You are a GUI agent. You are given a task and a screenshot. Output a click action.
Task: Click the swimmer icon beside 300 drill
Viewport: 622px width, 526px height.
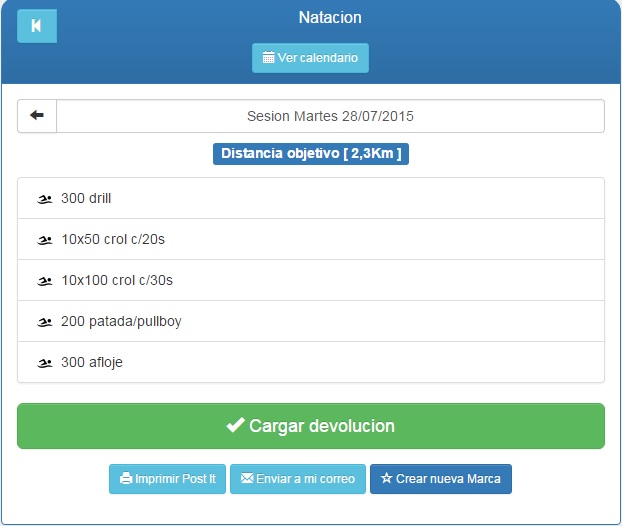(45, 199)
